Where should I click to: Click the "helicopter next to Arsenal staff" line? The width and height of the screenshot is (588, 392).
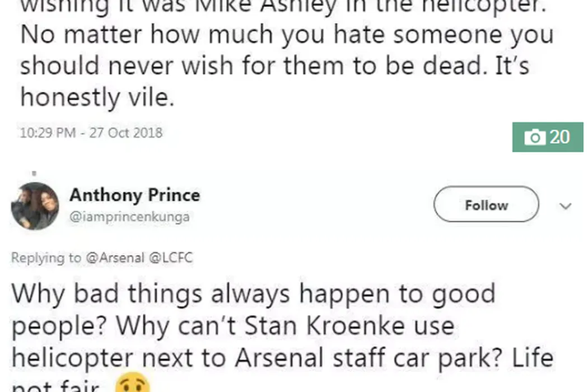[x=282, y=358]
